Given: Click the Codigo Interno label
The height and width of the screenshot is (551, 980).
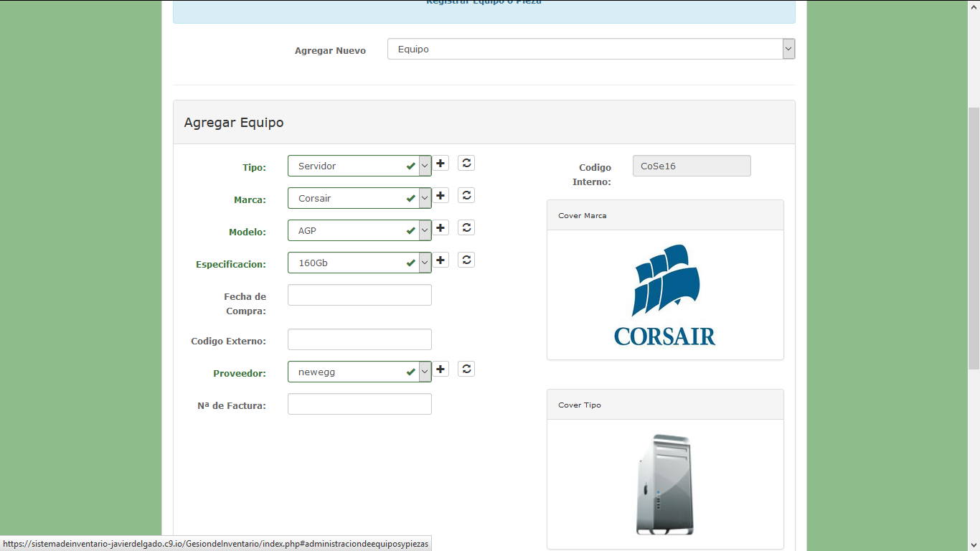Looking at the screenshot, I should [592, 174].
